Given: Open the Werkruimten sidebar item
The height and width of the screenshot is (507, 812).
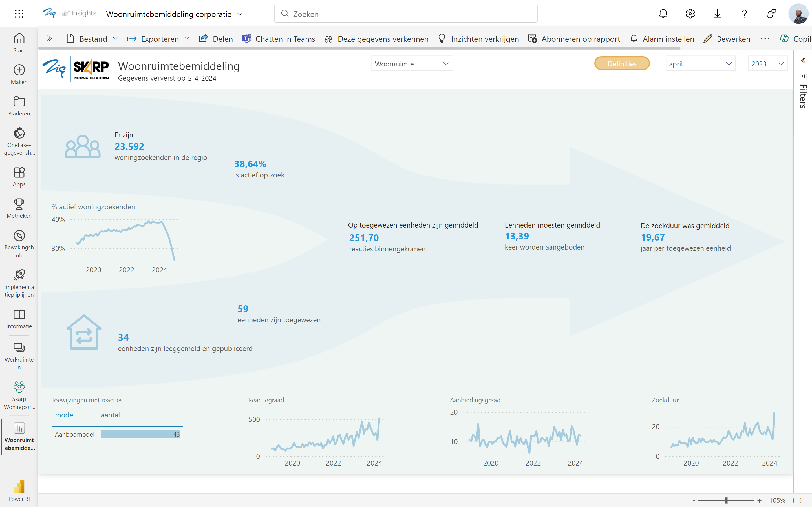Looking at the screenshot, I should click(19, 356).
